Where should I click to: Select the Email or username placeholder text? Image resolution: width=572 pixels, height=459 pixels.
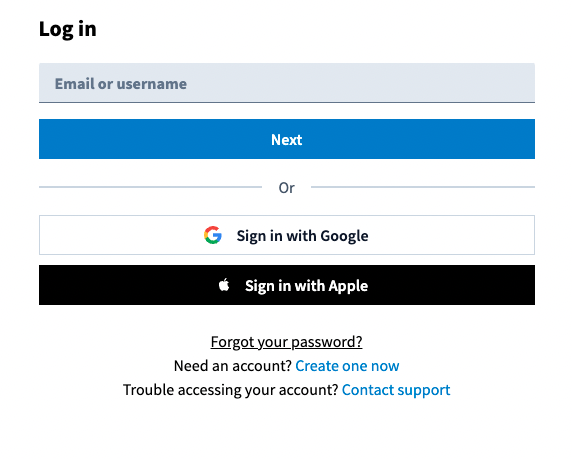click(x=121, y=84)
